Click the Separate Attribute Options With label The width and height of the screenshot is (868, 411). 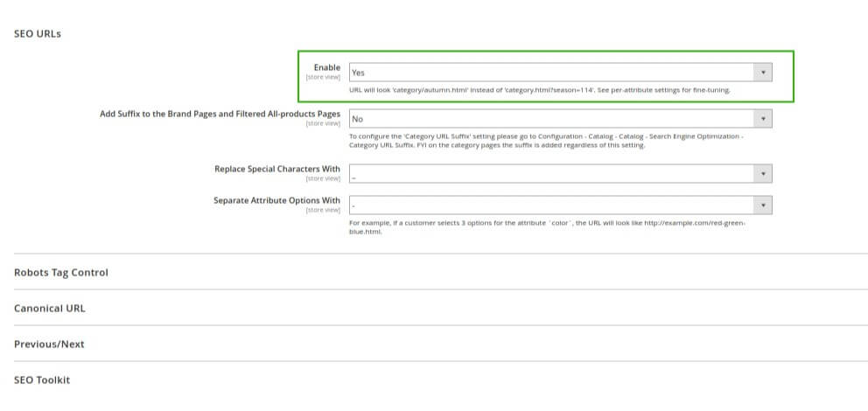276,200
